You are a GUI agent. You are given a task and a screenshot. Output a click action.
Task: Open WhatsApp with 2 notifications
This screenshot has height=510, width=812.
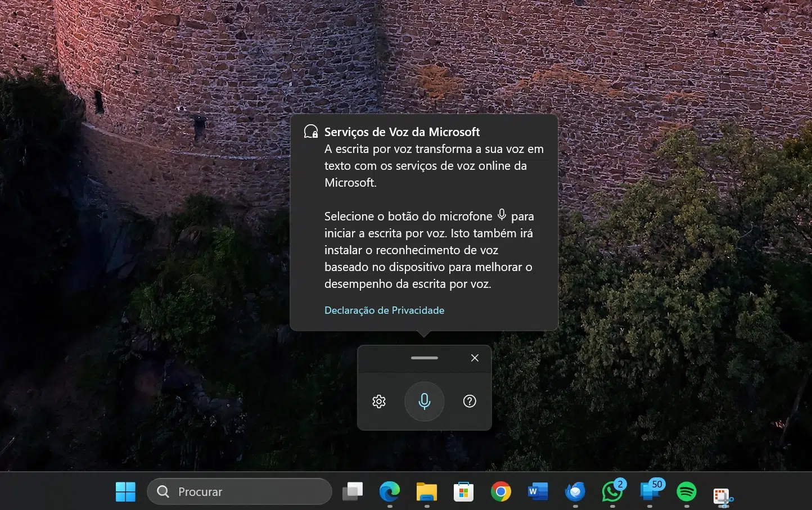[612, 492]
